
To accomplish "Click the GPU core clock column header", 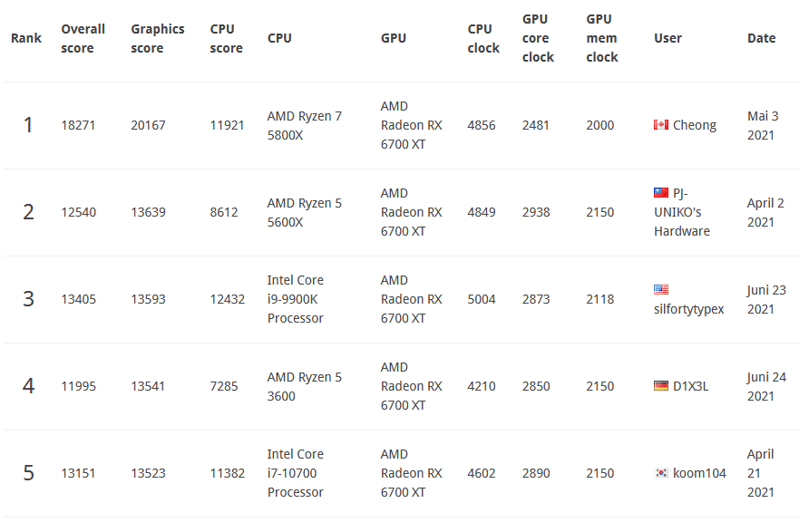I will coord(537,38).
